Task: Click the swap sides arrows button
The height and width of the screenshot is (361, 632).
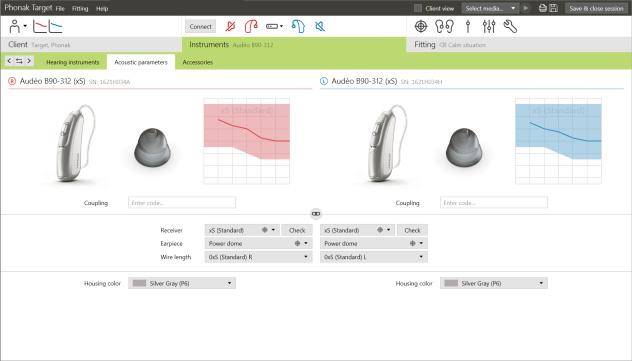Action: pos(19,61)
